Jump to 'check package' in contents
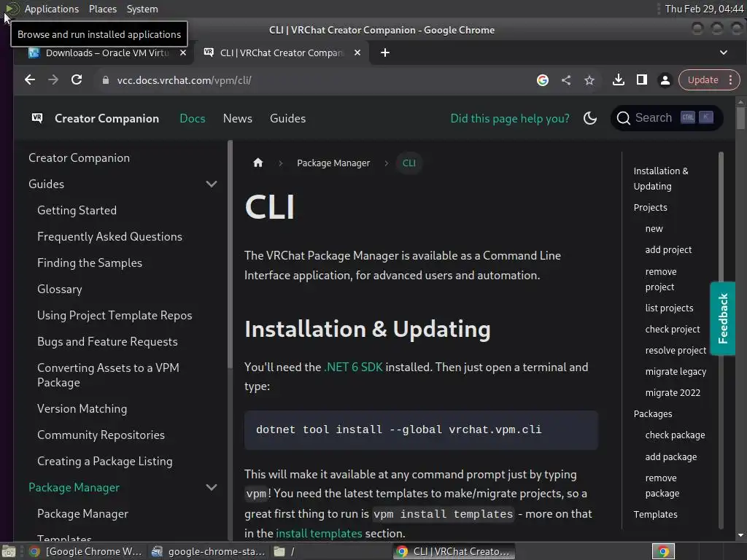 (x=675, y=435)
